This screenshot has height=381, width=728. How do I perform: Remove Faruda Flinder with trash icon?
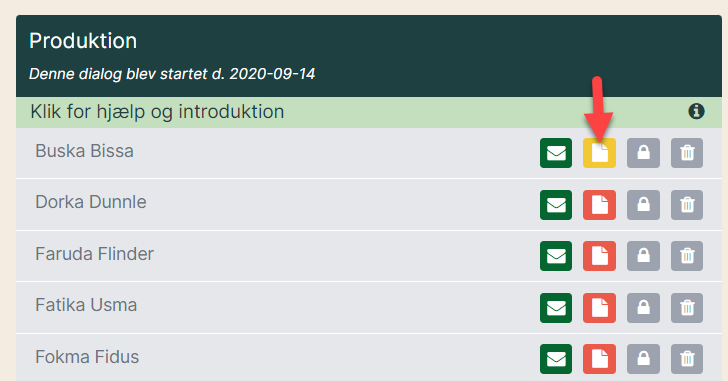click(687, 256)
